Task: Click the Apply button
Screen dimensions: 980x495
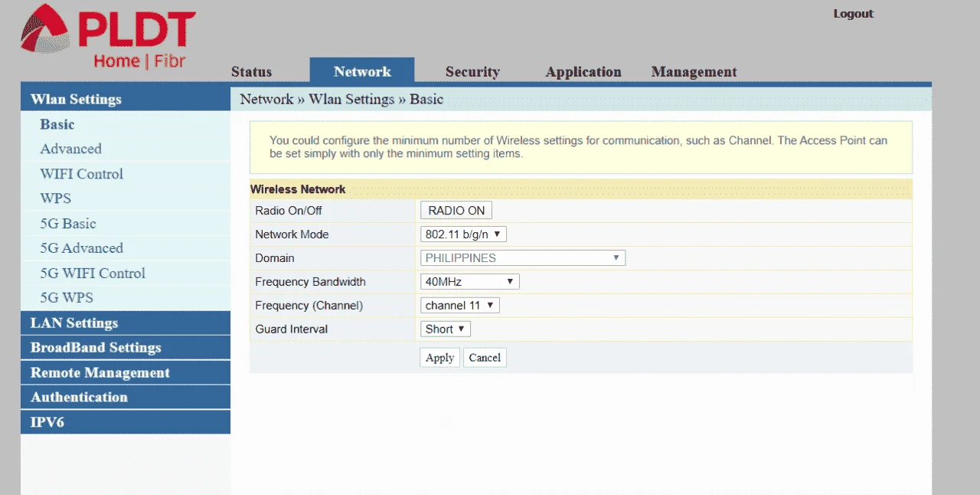Action: (439, 358)
